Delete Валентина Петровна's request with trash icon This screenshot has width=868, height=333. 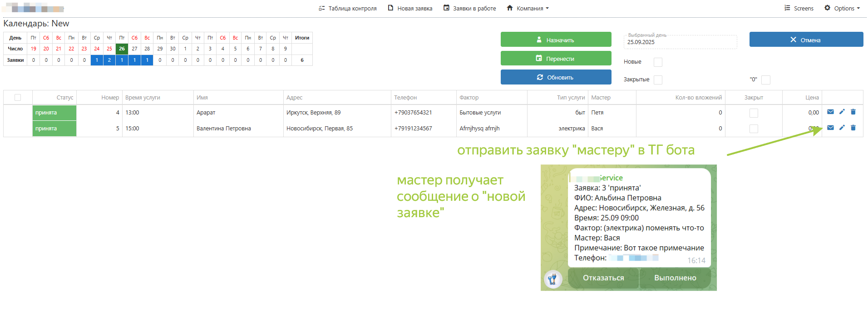coord(853,128)
